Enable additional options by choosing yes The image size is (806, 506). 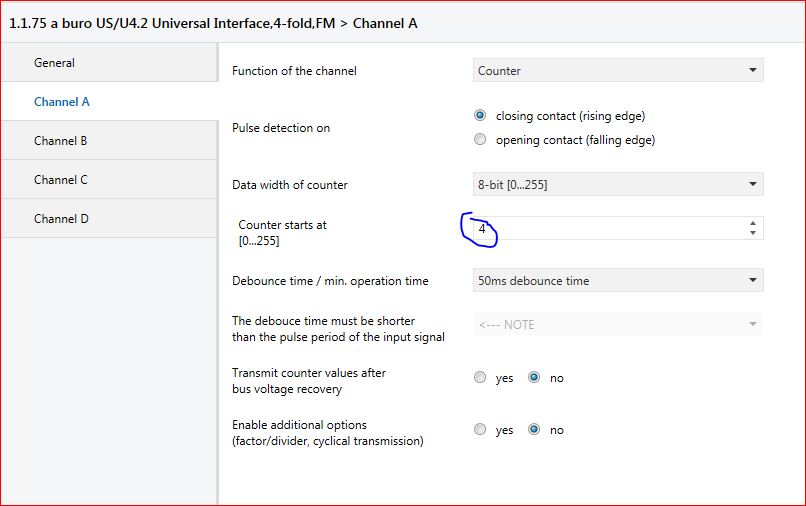pos(480,430)
